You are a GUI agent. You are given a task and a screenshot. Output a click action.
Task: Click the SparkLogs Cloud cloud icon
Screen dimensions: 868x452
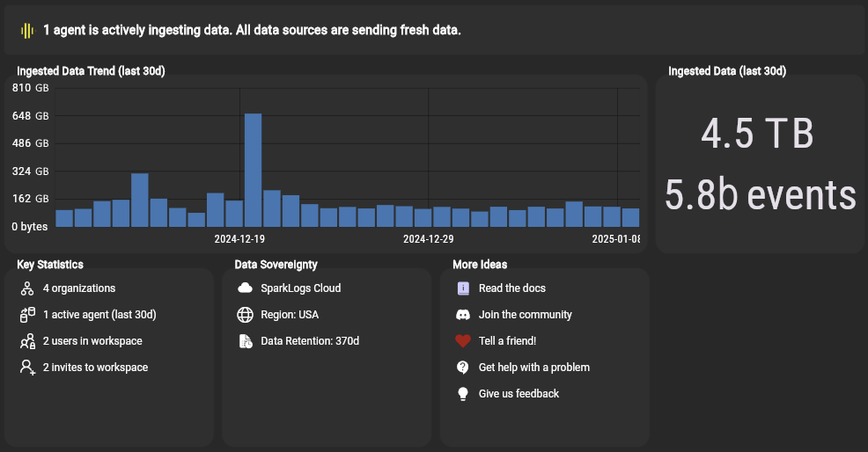(x=245, y=288)
